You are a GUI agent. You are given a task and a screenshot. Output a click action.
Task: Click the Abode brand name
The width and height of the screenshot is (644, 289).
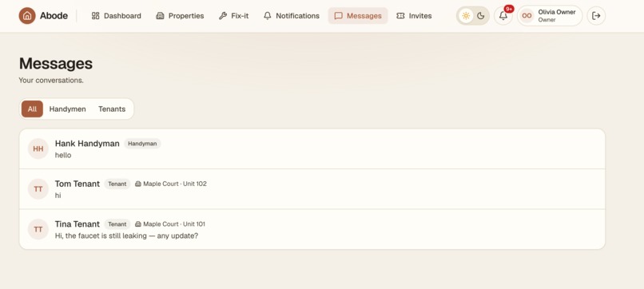[x=54, y=16]
